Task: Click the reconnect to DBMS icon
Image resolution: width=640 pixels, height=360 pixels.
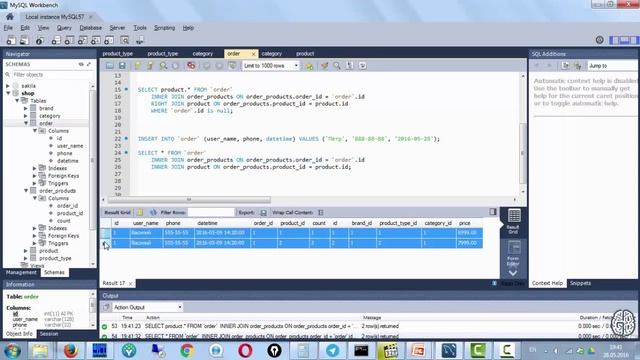Action: pyautogui.click(x=140, y=40)
